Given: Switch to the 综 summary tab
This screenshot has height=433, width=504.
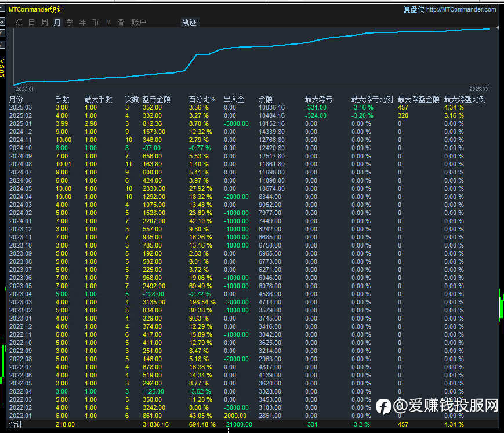Looking at the screenshot, I should coord(19,22).
